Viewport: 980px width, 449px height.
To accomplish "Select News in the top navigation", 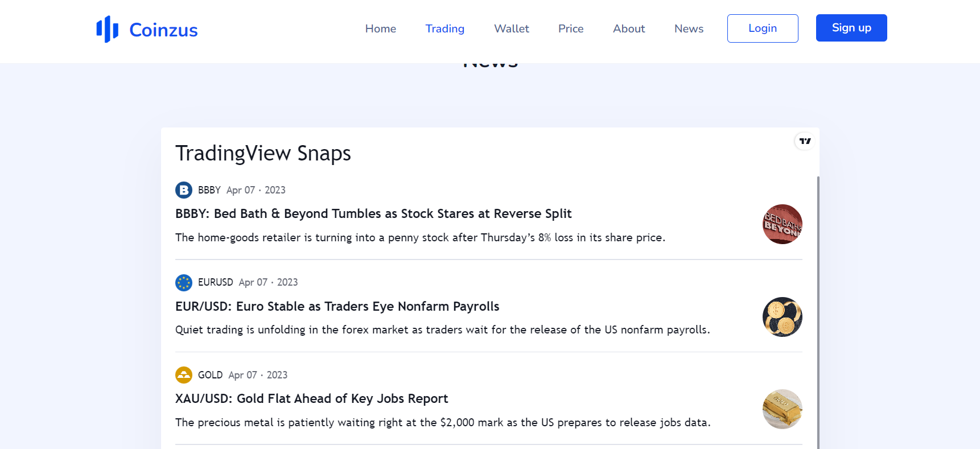I will click(x=689, y=28).
